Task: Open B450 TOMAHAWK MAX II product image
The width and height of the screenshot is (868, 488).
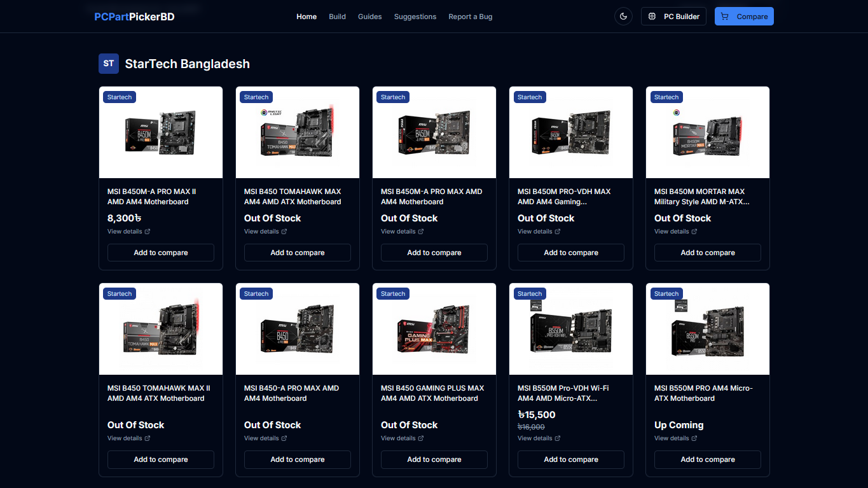Action: (x=161, y=329)
